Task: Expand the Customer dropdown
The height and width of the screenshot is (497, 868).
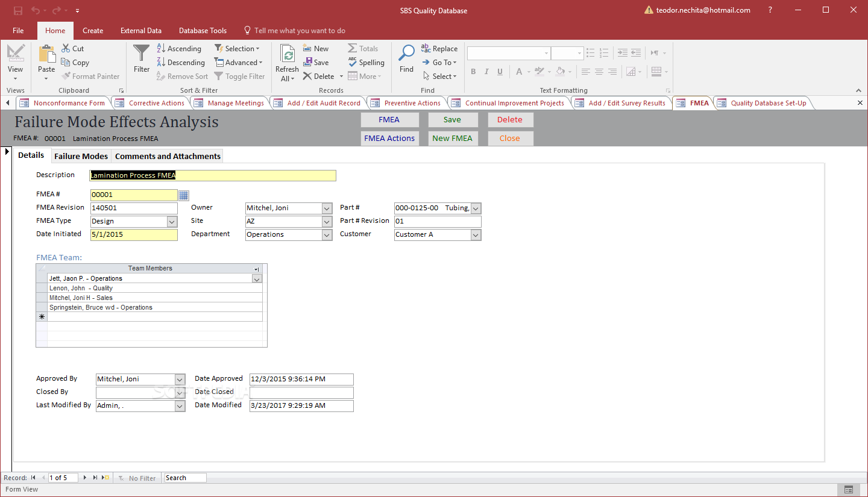Action: click(476, 235)
